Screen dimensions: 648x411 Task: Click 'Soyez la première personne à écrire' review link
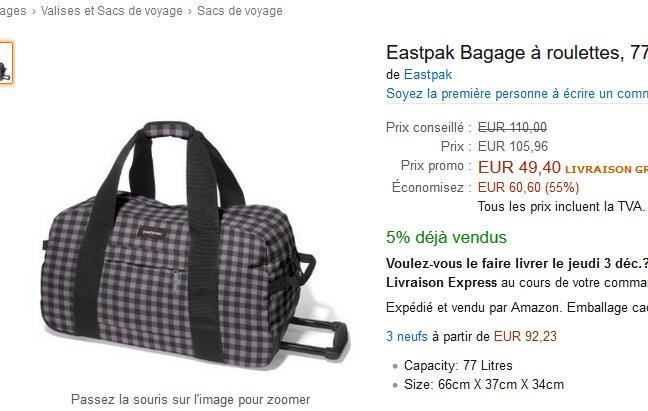tap(517, 94)
